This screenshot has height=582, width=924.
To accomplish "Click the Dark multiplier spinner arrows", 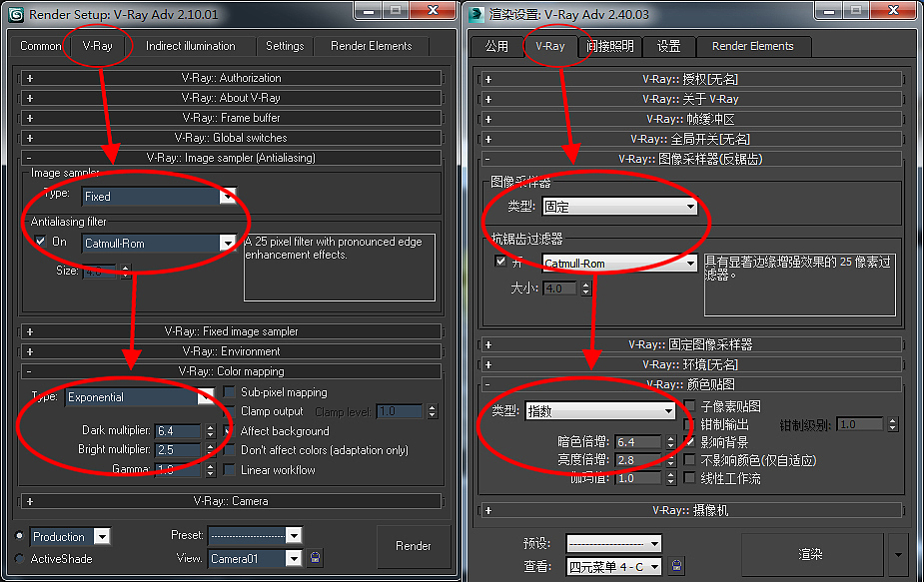I will tap(211, 431).
